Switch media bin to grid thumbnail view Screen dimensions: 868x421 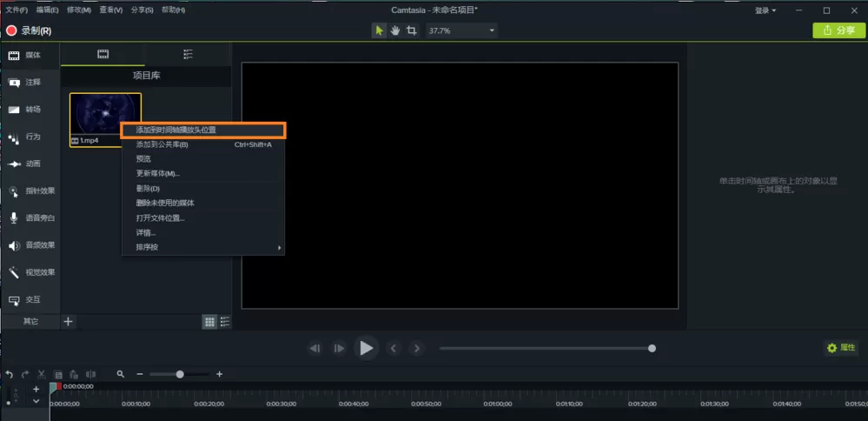(x=209, y=321)
